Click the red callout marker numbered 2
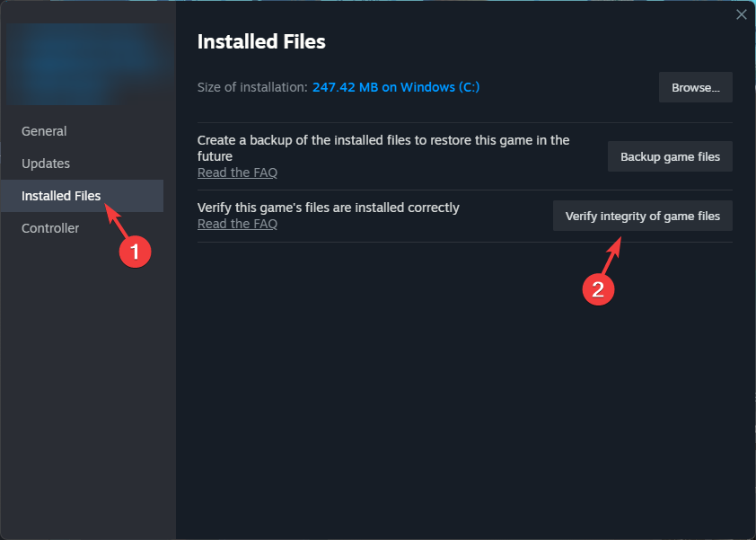 point(598,290)
